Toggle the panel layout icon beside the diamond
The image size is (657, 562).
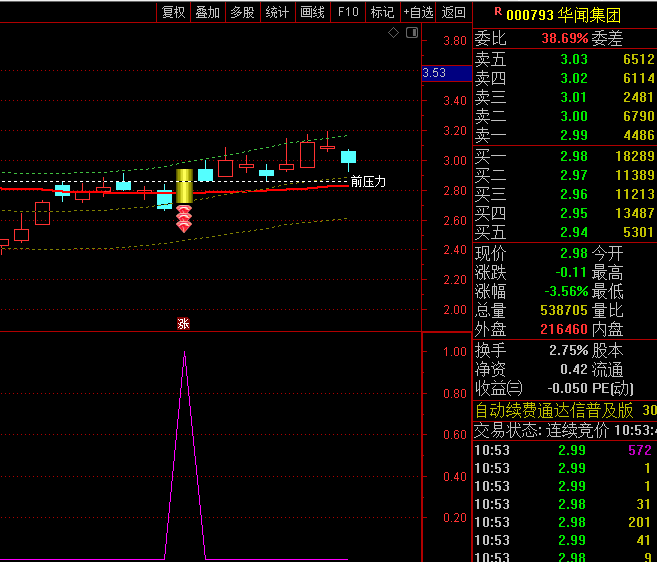click(410, 33)
